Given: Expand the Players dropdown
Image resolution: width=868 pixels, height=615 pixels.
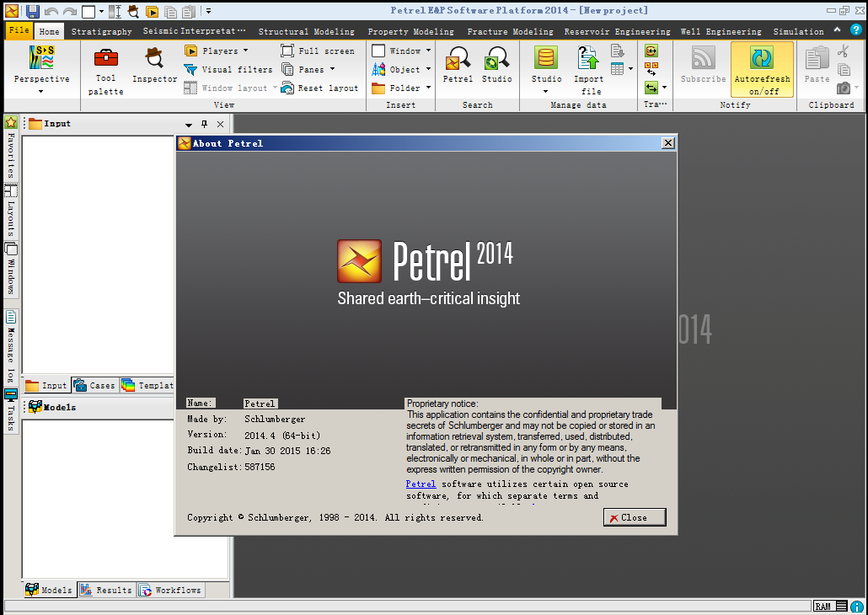Looking at the screenshot, I should click(246, 51).
